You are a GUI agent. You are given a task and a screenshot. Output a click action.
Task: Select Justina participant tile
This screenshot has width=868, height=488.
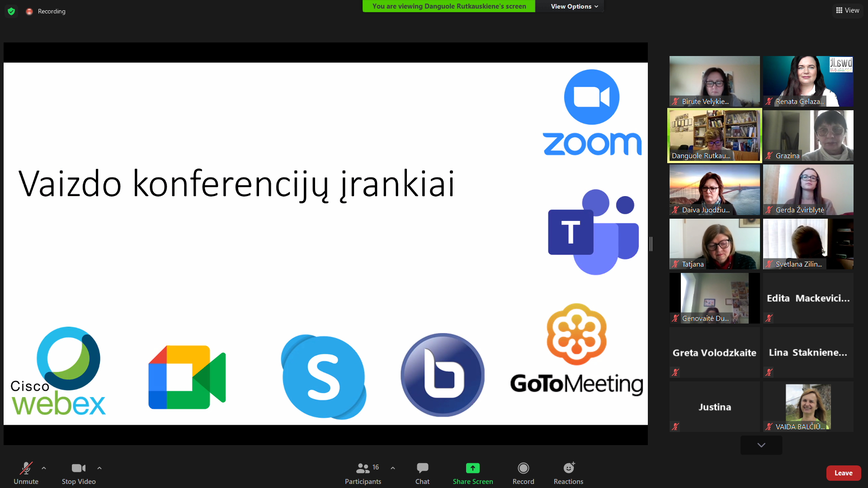[x=715, y=407]
